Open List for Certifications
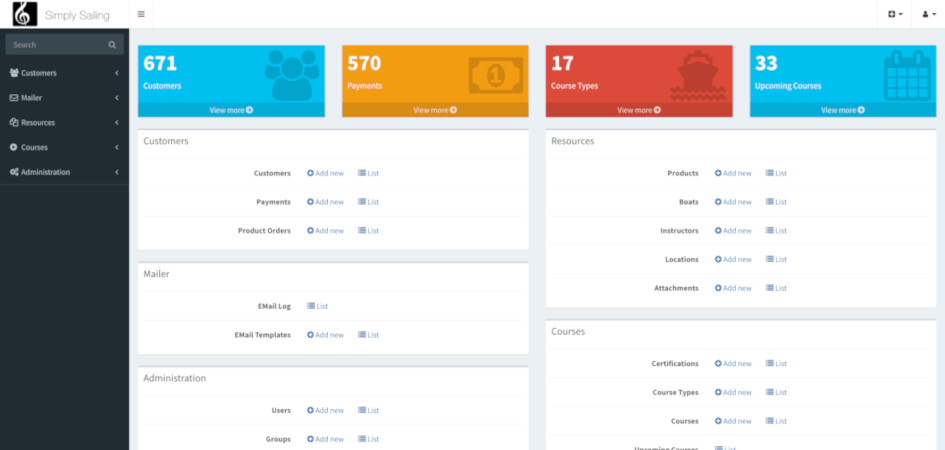 pos(776,364)
